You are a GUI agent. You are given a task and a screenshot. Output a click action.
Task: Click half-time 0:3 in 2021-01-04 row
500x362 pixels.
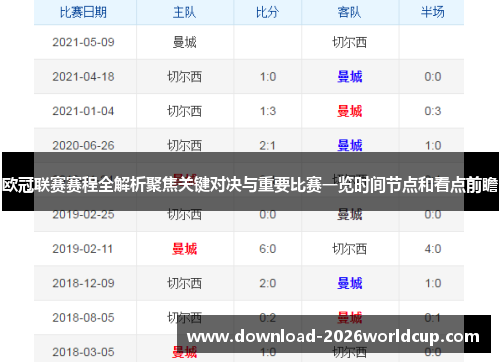[433, 111]
